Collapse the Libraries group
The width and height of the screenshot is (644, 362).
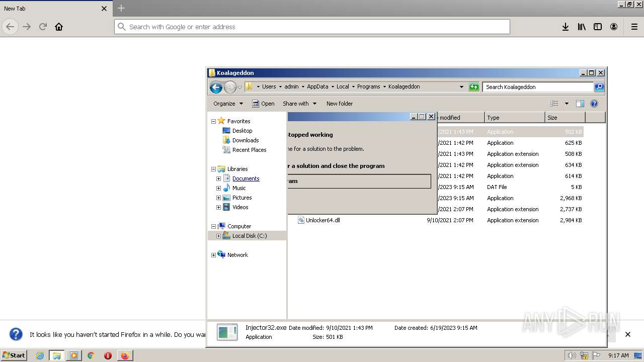click(213, 169)
